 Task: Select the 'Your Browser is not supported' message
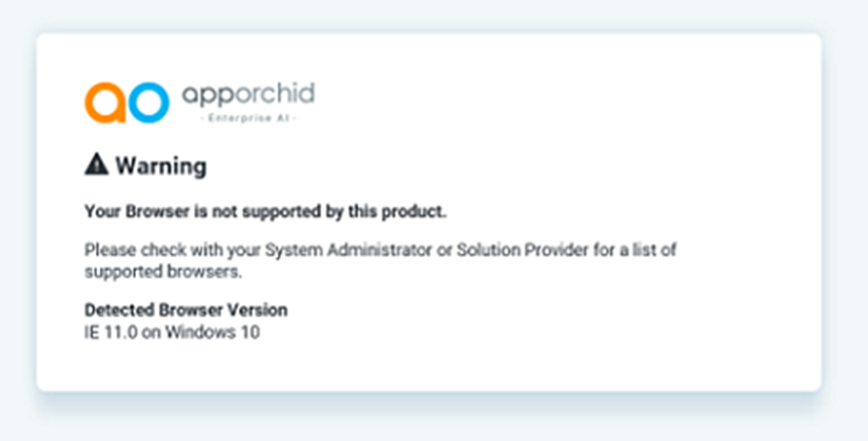pyautogui.click(x=265, y=212)
